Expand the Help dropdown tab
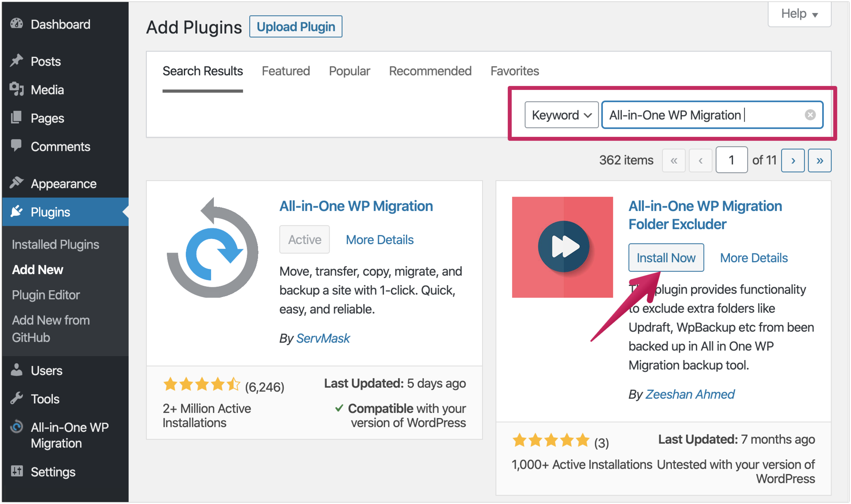Image resolution: width=851 pixels, height=504 pixels. (800, 14)
